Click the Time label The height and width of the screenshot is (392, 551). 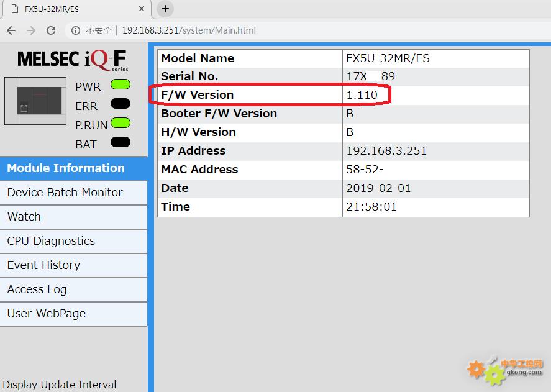pyautogui.click(x=175, y=207)
